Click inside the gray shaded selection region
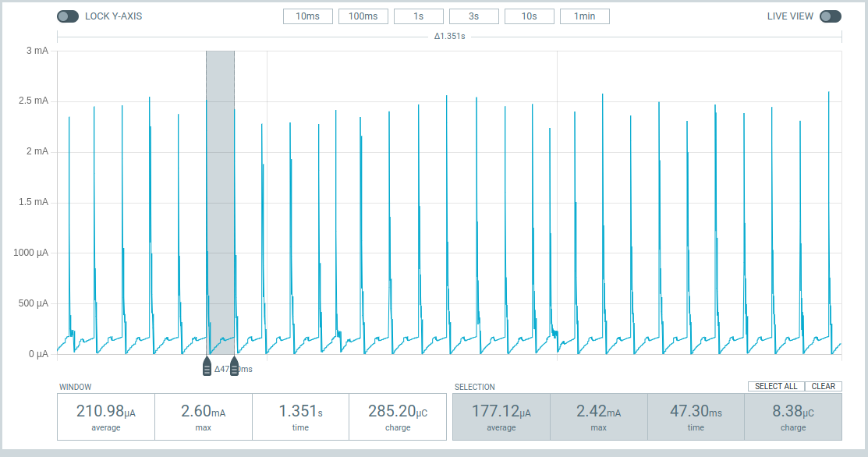868x457 pixels. 220,195
